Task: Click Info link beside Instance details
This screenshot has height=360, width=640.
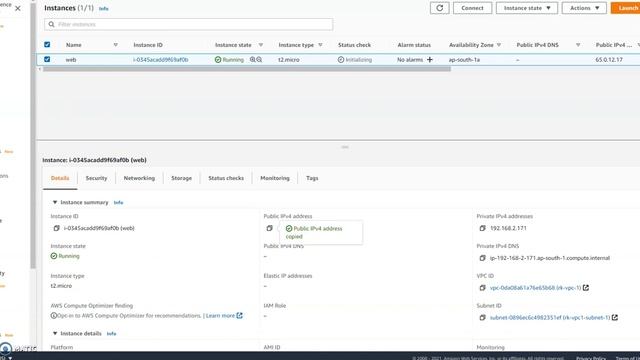Action: (x=111, y=334)
